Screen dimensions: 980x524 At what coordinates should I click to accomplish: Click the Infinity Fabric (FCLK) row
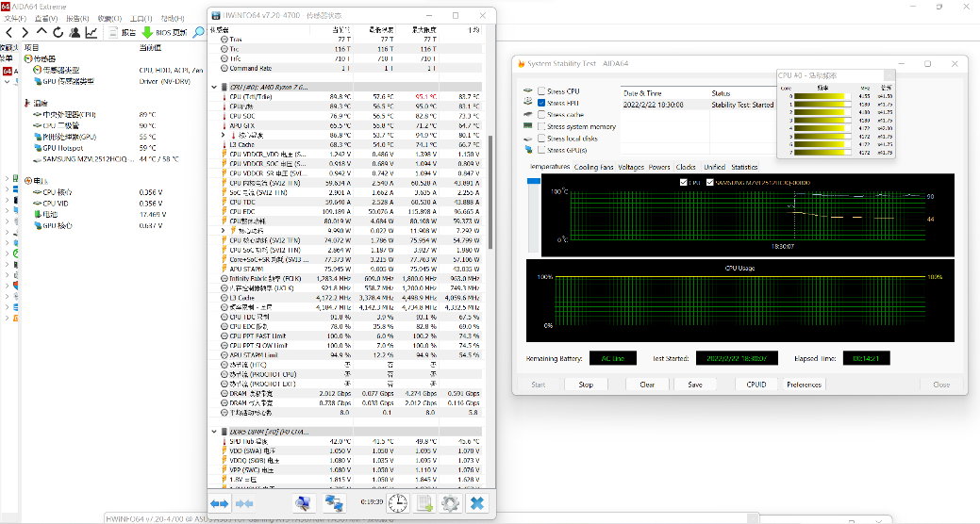tap(351, 279)
